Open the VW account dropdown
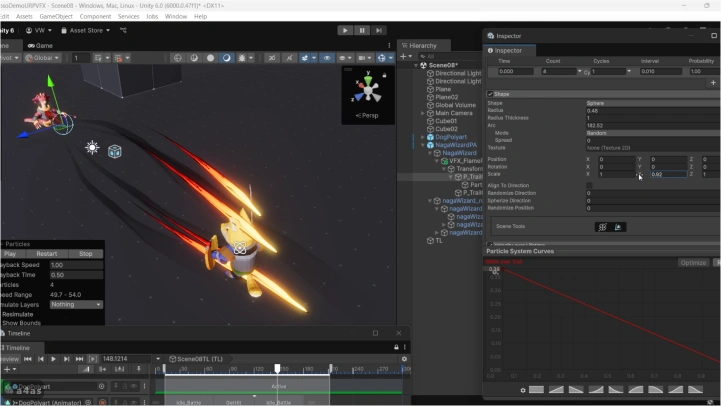721x406 pixels. coord(39,30)
